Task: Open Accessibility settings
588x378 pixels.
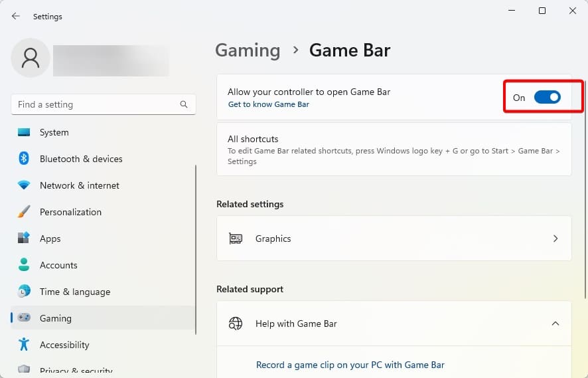Action: click(103, 345)
